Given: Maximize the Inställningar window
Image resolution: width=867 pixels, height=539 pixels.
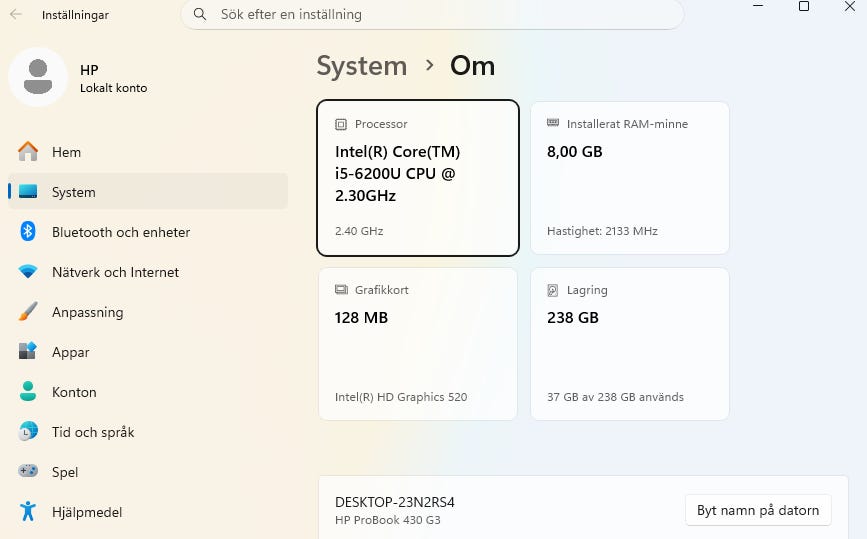Looking at the screenshot, I should pyautogui.click(x=804, y=6).
